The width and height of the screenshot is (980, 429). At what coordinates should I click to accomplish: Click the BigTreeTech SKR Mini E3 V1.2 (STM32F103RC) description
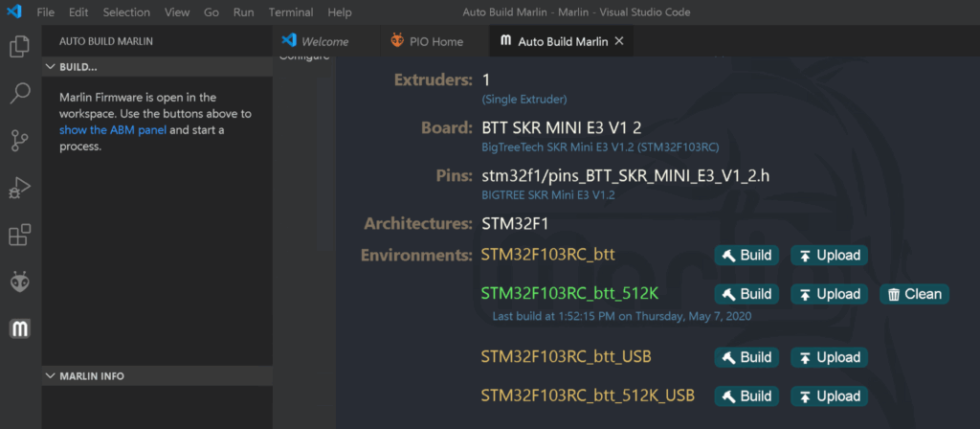tap(600, 147)
